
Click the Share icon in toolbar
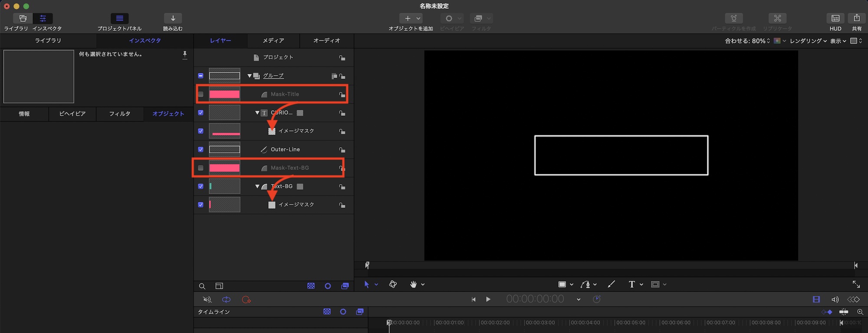coord(856,18)
